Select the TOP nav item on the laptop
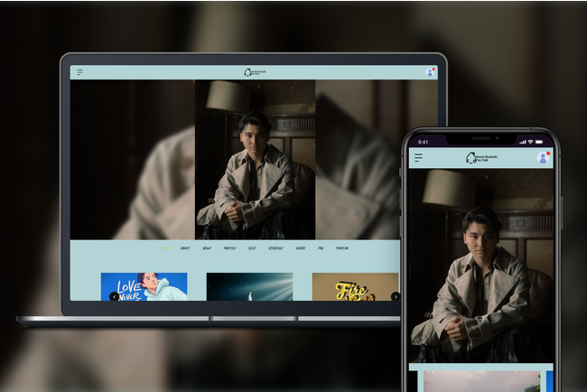This screenshot has width=587, height=392. pos(165,248)
